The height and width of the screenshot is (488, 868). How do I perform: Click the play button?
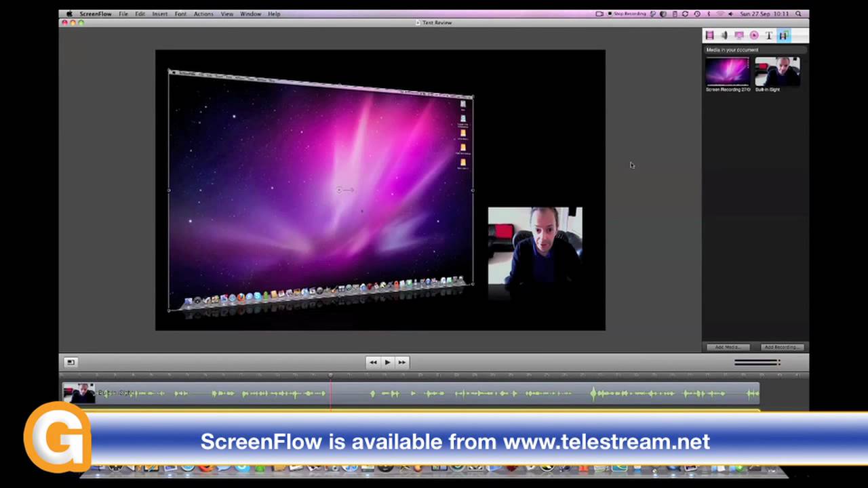pyautogui.click(x=387, y=363)
